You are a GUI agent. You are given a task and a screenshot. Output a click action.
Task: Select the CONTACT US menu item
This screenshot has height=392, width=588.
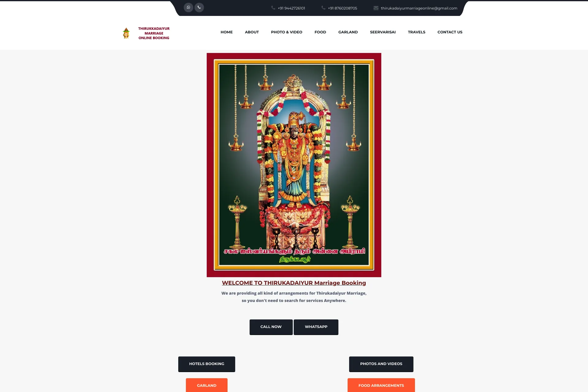pos(450,32)
